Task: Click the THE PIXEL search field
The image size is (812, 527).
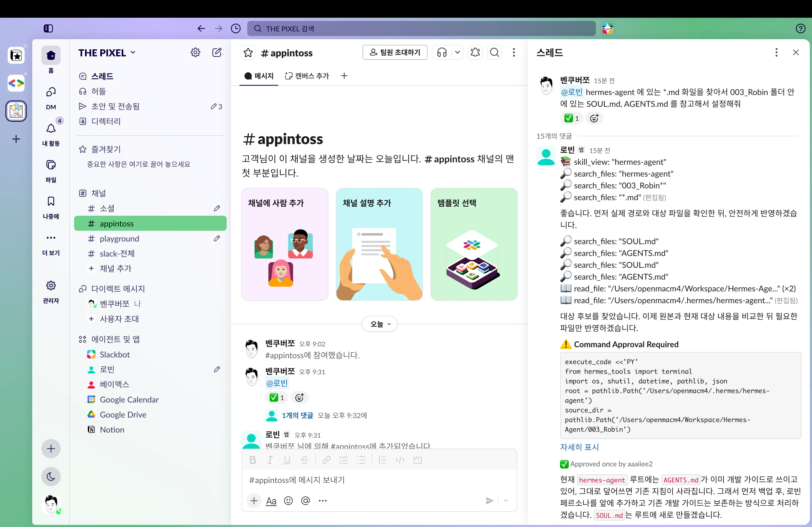Action: [x=421, y=29]
